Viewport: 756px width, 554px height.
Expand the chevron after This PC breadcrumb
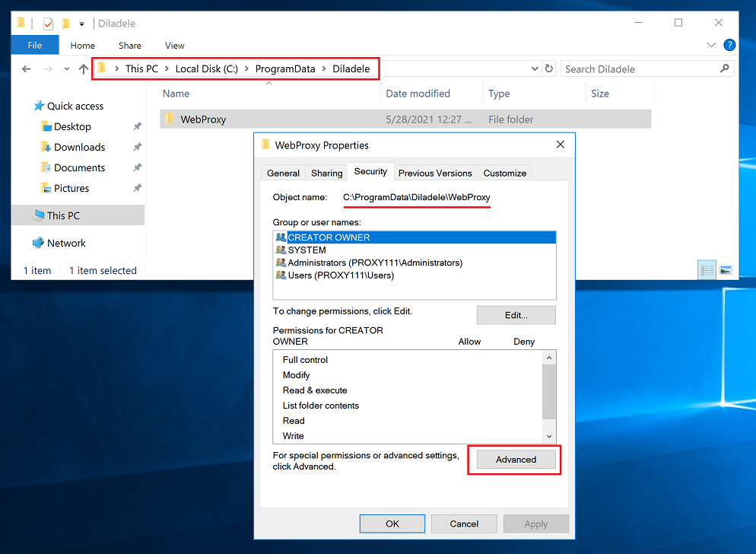coord(167,68)
